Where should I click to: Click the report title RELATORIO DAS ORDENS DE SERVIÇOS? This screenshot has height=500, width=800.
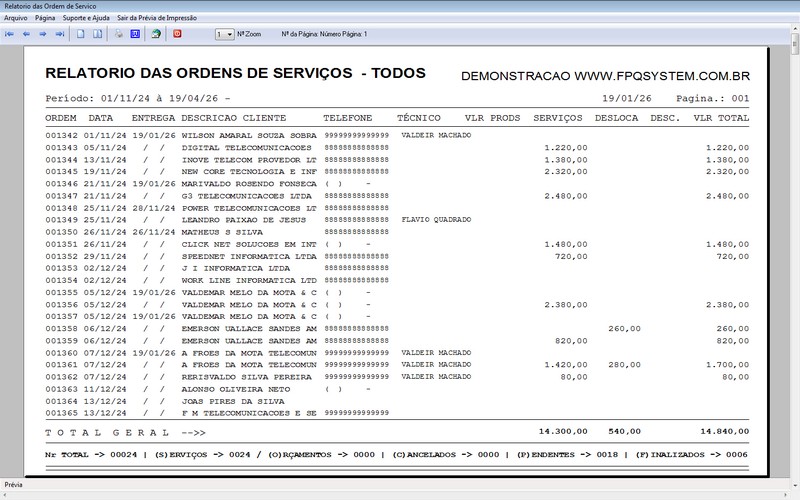tap(198, 73)
